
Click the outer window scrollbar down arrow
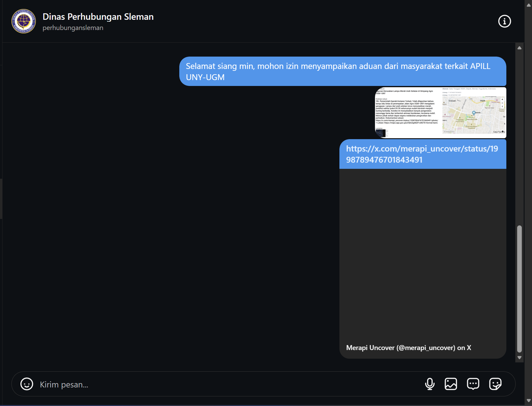pos(529,401)
